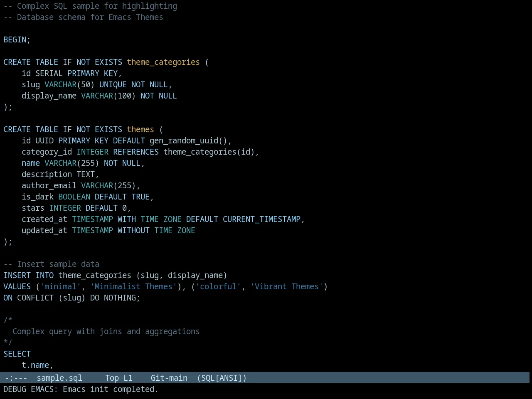Click BOOLEAN type in is_dark line
Viewport: 532px width, 399px height.
pos(74,197)
